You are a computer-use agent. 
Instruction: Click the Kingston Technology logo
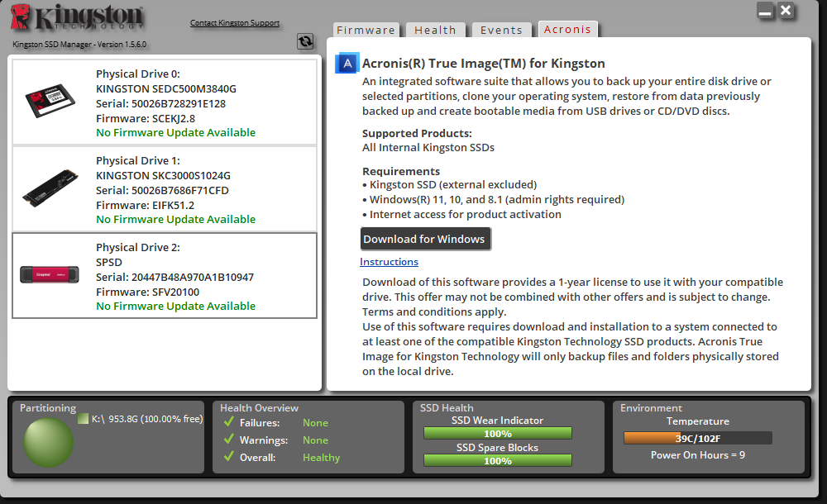tap(77, 17)
